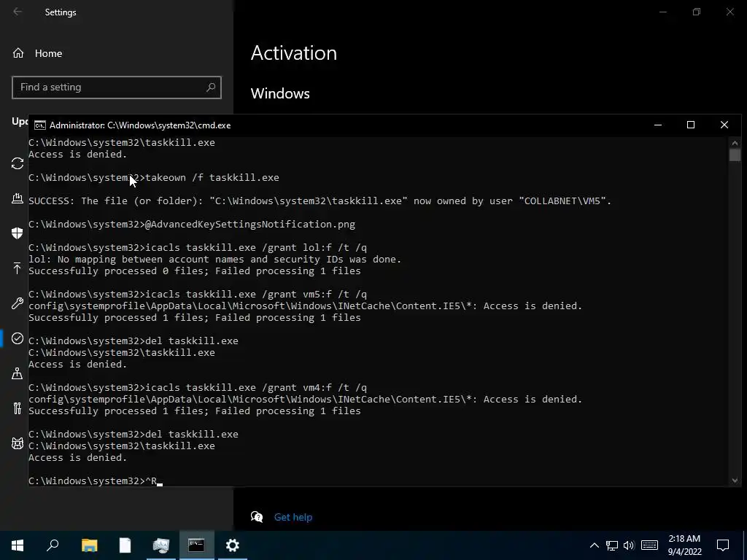Click the icacls '/grant vm5:f' command line
Screen dimensions: 747x560
point(198,295)
